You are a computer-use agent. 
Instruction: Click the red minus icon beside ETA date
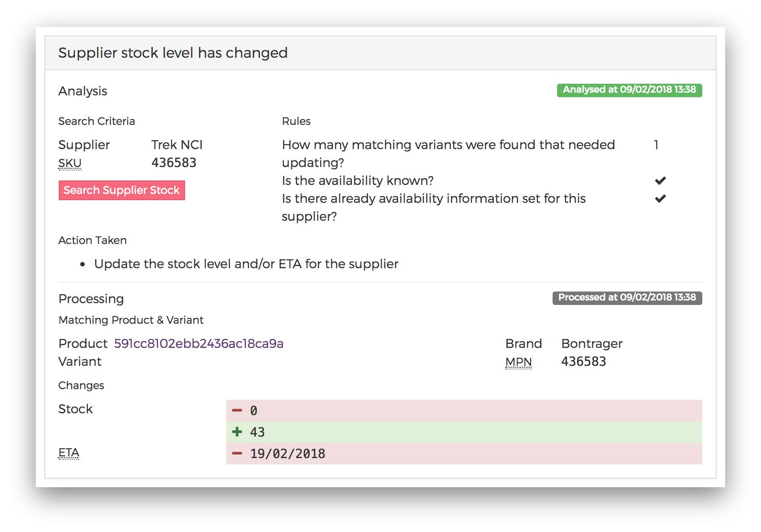click(x=237, y=454)
